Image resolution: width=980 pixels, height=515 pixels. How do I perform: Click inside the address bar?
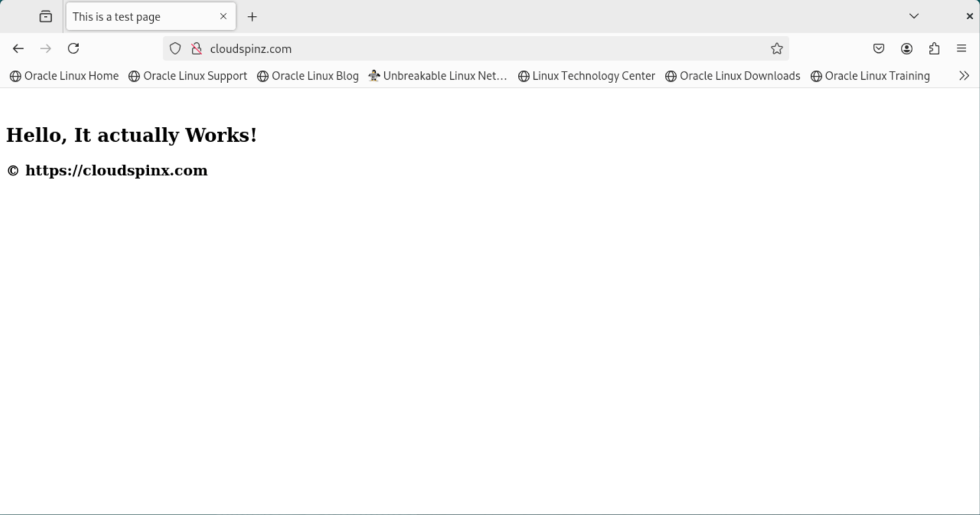[x=447, y=49]
